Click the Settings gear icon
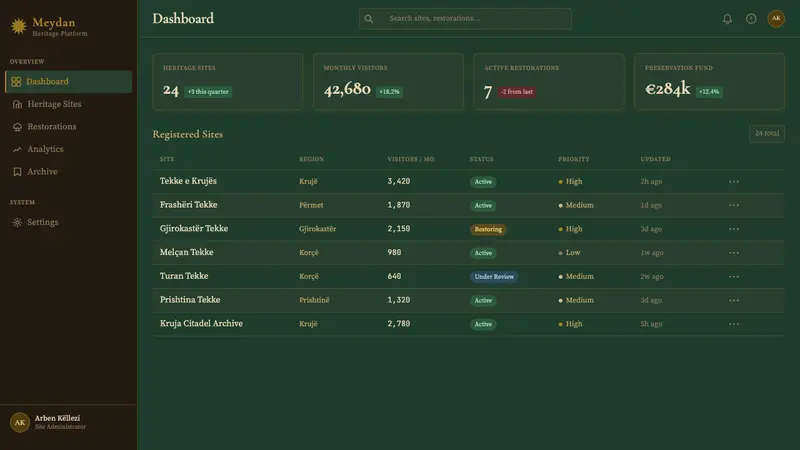 17,222
